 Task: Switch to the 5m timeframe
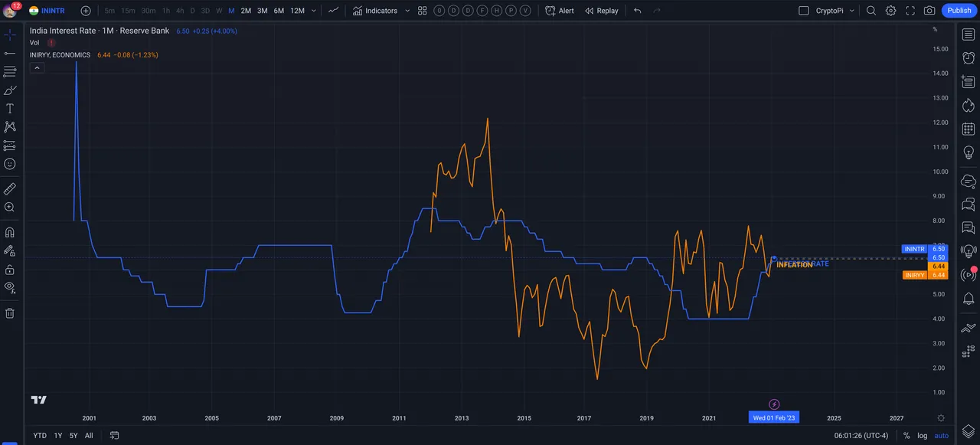(109, 11)
